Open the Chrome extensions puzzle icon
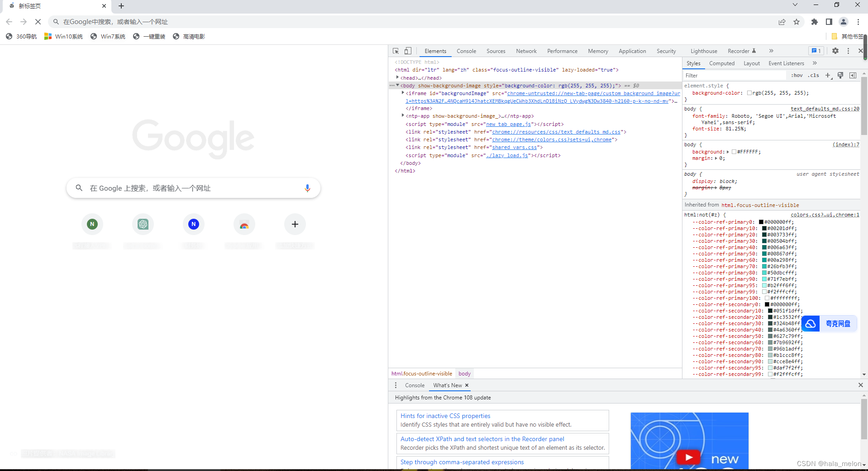This screenshot has width=868, height=471. click(x=815, y=22)
